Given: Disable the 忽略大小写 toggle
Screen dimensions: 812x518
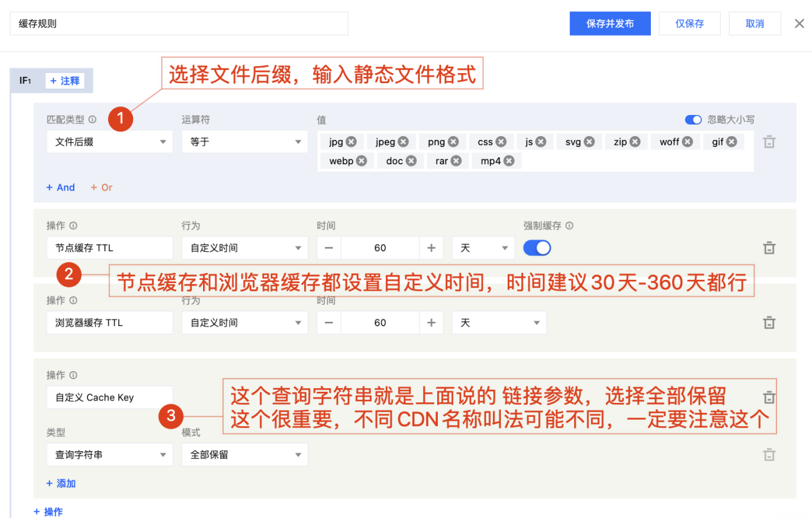Looking at the screenshot, I should (x=693, y=119).
